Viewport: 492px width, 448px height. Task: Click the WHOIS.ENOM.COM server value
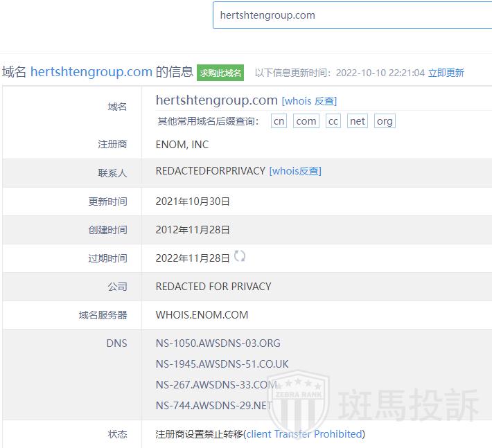coord(202,315)
